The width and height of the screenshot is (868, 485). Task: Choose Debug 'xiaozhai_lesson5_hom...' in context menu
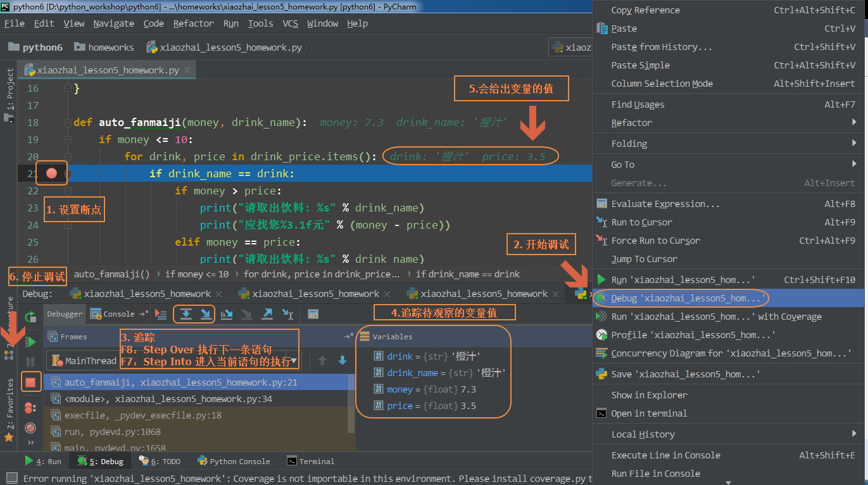pyautogui.click(x=728, y=298)
